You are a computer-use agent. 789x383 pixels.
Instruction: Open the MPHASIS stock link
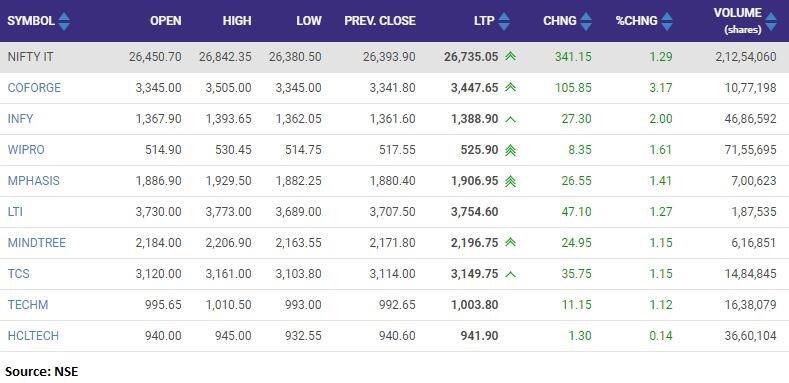33,181
